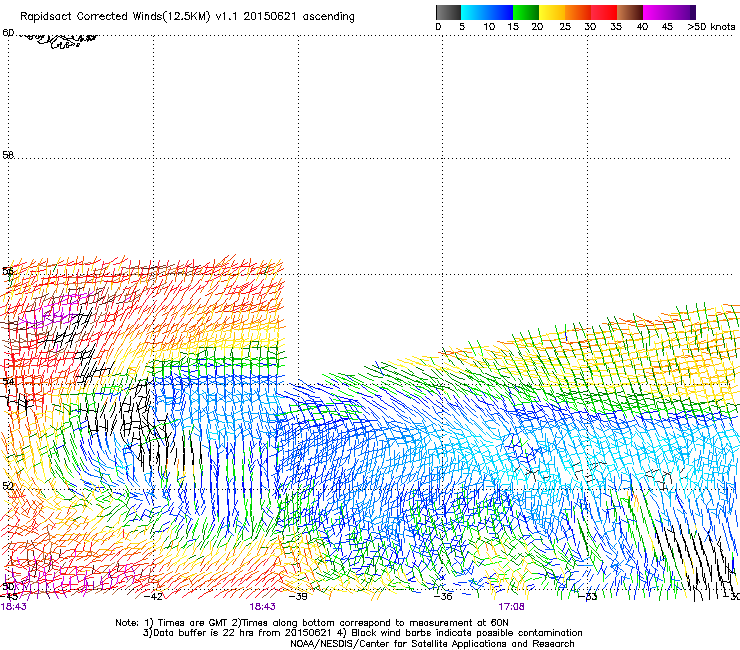Click the brown 35-40 knots color band

pyautogui.click(x=630, y=12)
